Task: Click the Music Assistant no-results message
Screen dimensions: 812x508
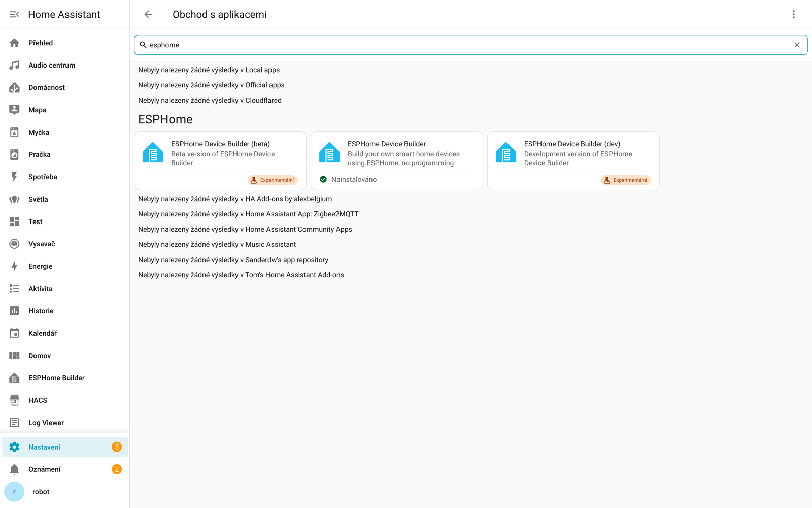Action: 217,244
